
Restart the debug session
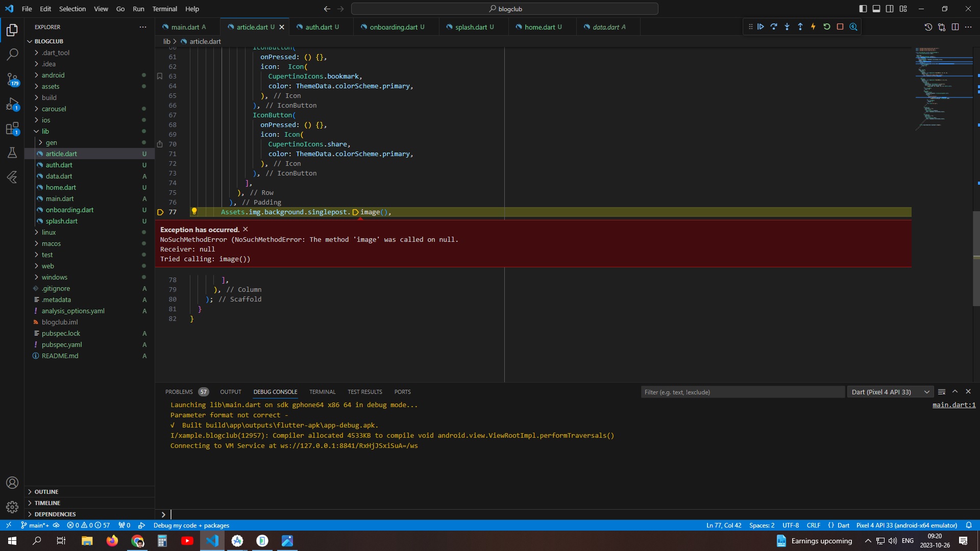coord(827,27)
